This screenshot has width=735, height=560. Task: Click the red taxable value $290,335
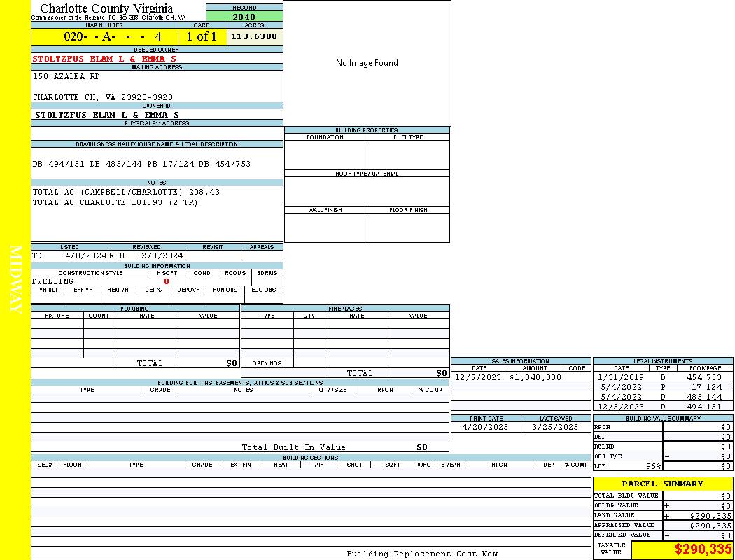click(703, 549)
